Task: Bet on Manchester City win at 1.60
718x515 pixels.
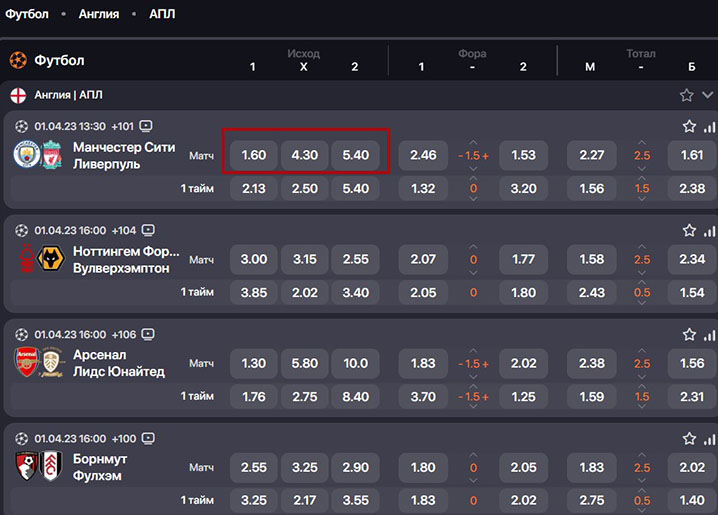Action: point(254,156)
